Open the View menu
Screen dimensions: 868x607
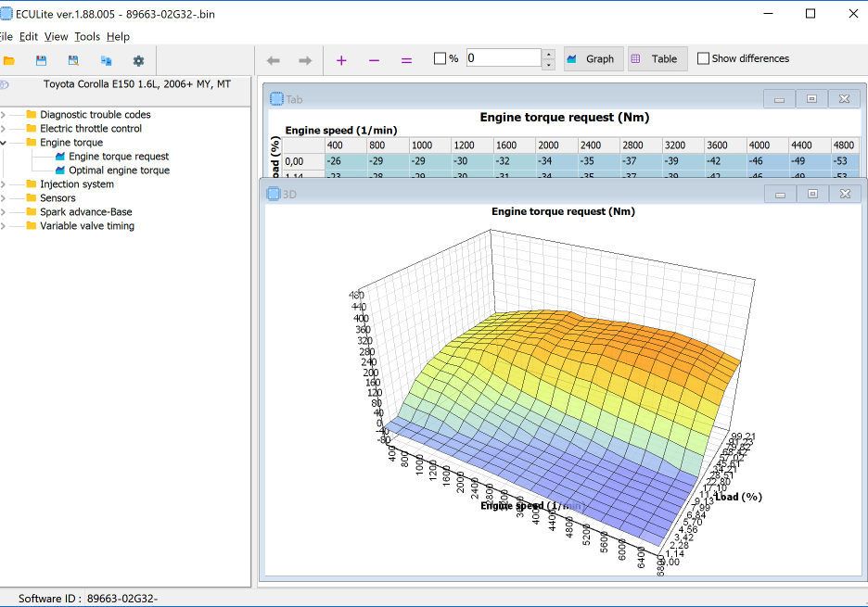coord(56,37)
